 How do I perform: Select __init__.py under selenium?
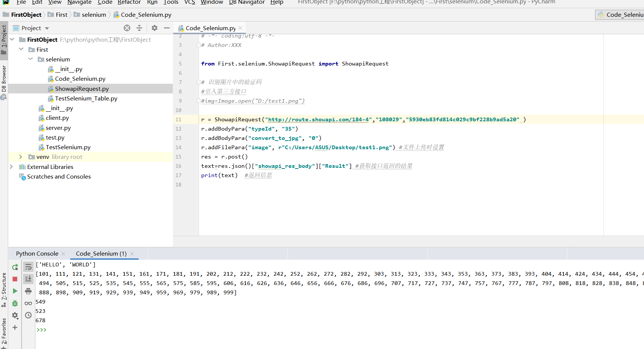point(69,69)
